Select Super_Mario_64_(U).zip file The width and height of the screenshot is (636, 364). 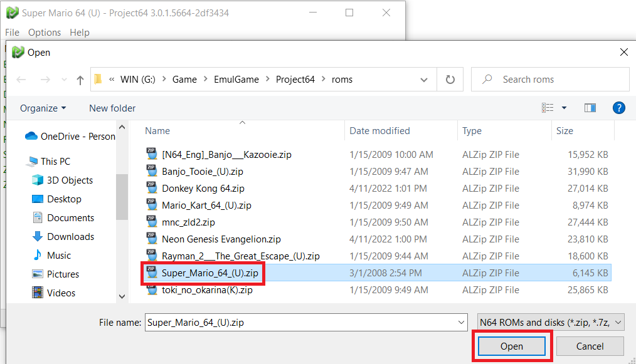tap(209, 273)
